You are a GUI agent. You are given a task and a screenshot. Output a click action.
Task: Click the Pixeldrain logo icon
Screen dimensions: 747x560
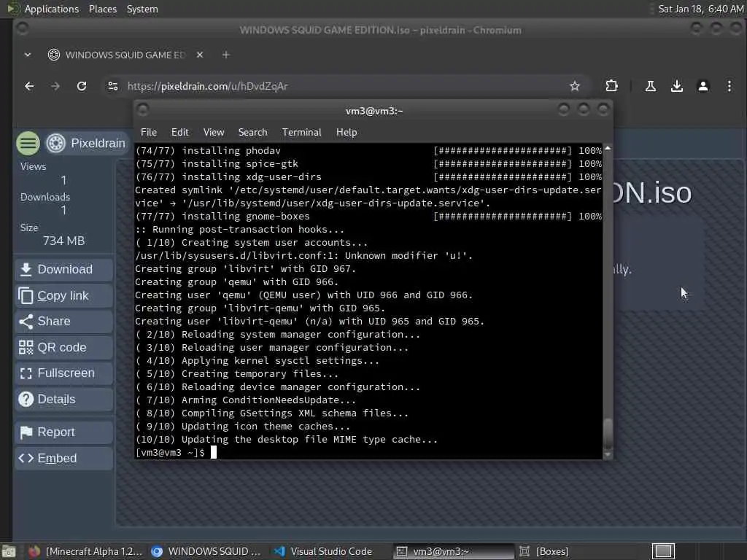(55, 143)
